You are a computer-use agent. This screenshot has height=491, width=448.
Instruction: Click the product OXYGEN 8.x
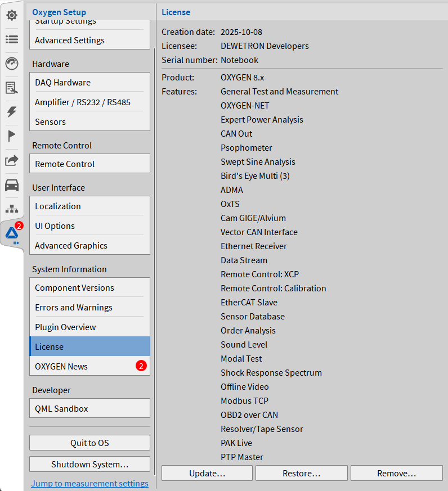pos(242,78)
